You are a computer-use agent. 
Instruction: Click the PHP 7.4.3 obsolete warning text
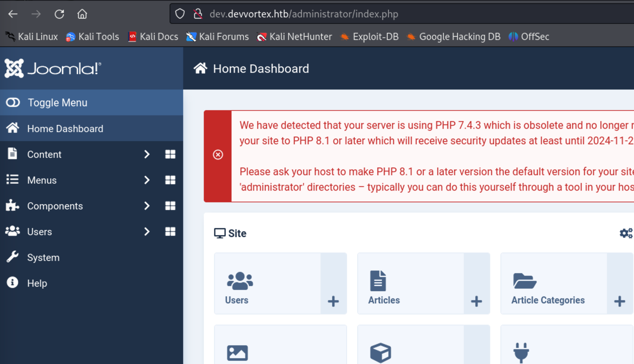437,133
